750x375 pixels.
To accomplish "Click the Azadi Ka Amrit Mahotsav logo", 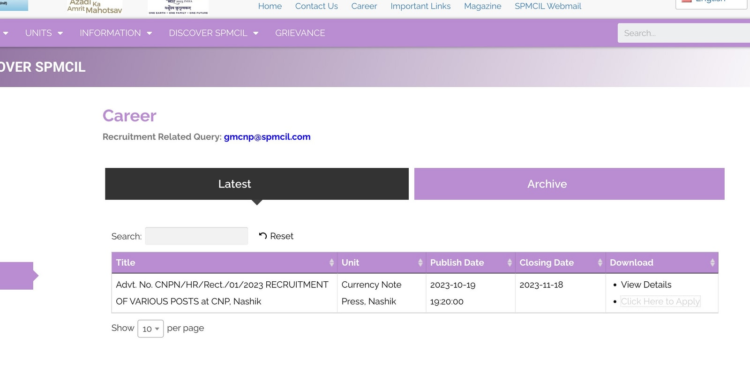I will point(94,7).
